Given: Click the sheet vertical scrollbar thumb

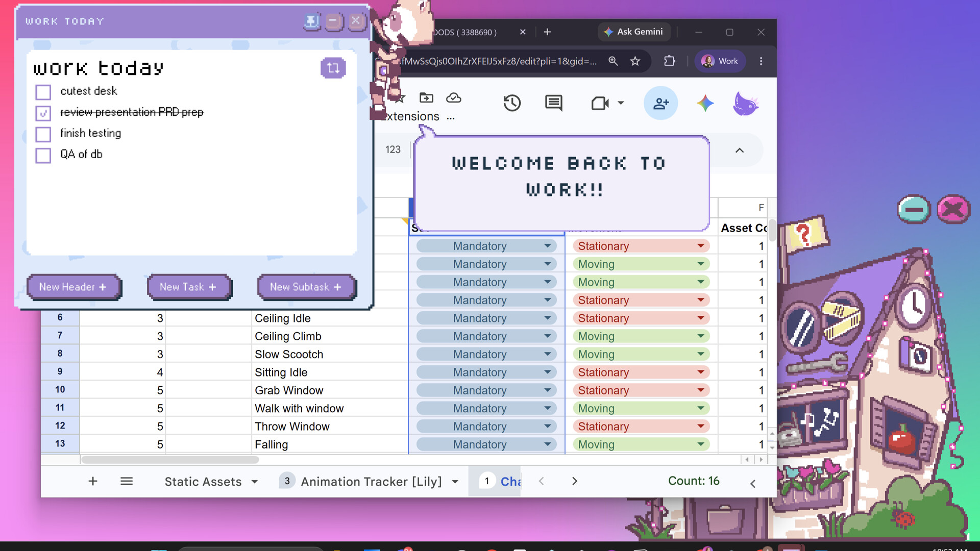Looking at the screenshot, I should [x=772, y=230].
